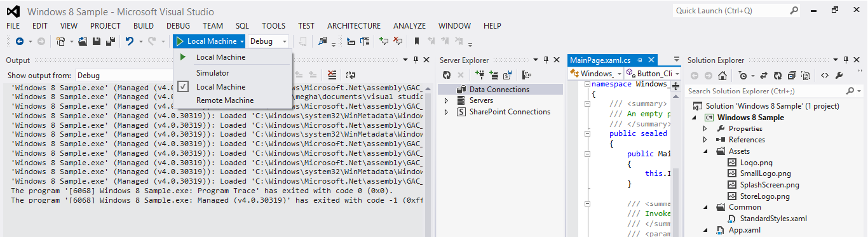Select SplashScreen.png in Solution Explorer
The image size is (868, 237).
pyautogui.click(x=770, y=185)
